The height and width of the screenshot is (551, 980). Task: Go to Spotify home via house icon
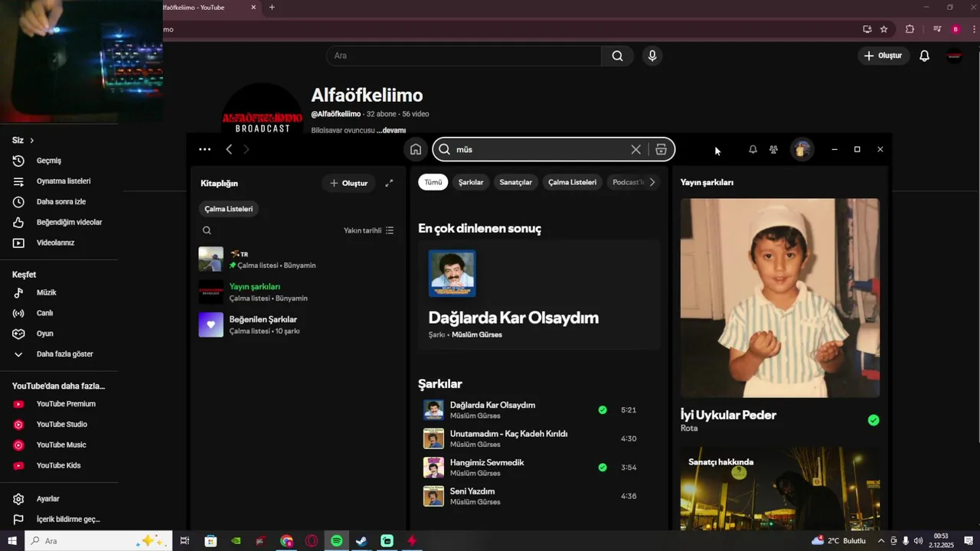pyautogui.click(x=415, y=149)
